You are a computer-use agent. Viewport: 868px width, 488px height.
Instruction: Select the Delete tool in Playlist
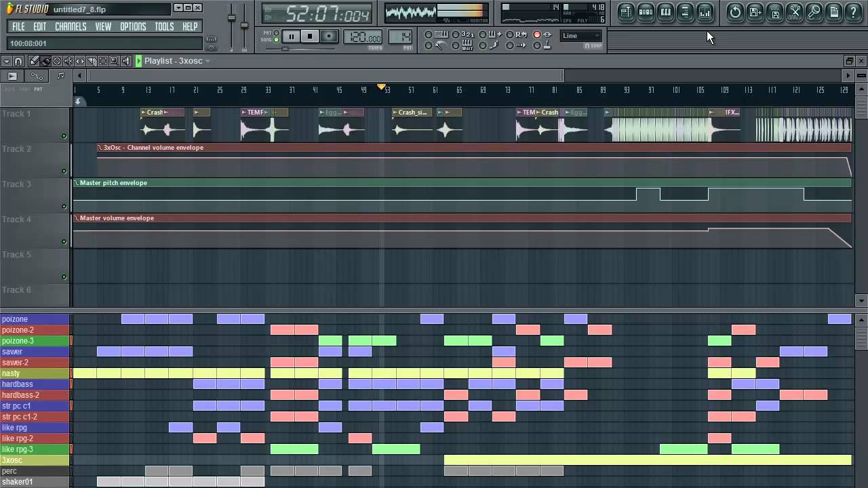pyautogui.click(x=57, y=61)
